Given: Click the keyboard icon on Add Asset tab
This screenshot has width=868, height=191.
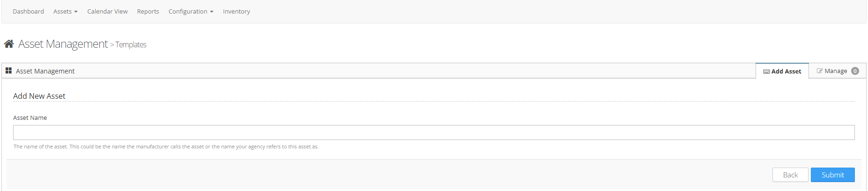Looking at the screenshot, I should [766, 72].
